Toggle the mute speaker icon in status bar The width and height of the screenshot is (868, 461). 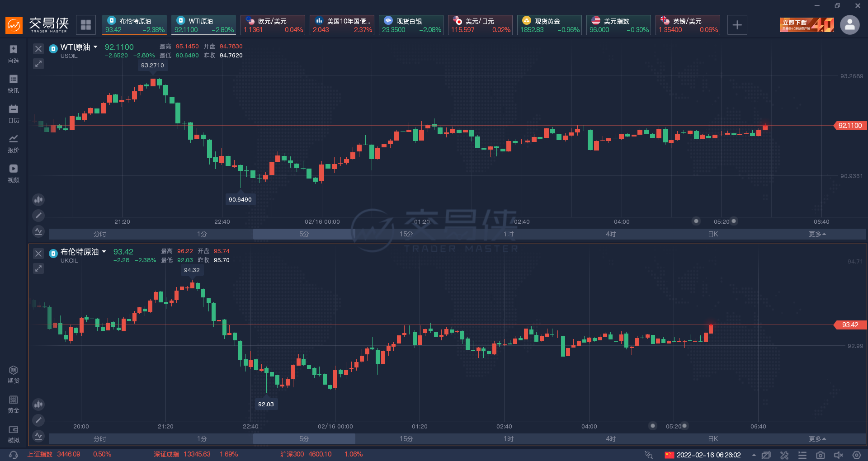click(x=838, y=455)
